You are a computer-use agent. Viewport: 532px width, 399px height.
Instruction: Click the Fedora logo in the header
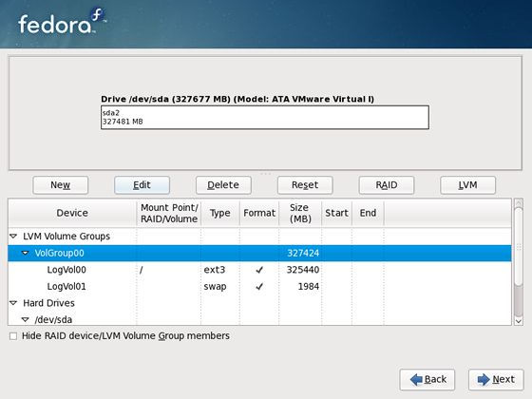coord(62,22)
